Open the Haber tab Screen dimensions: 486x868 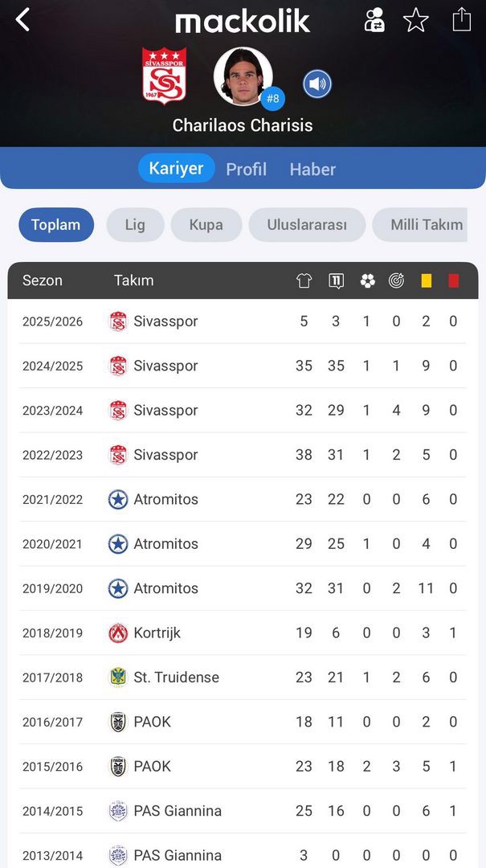312,170
